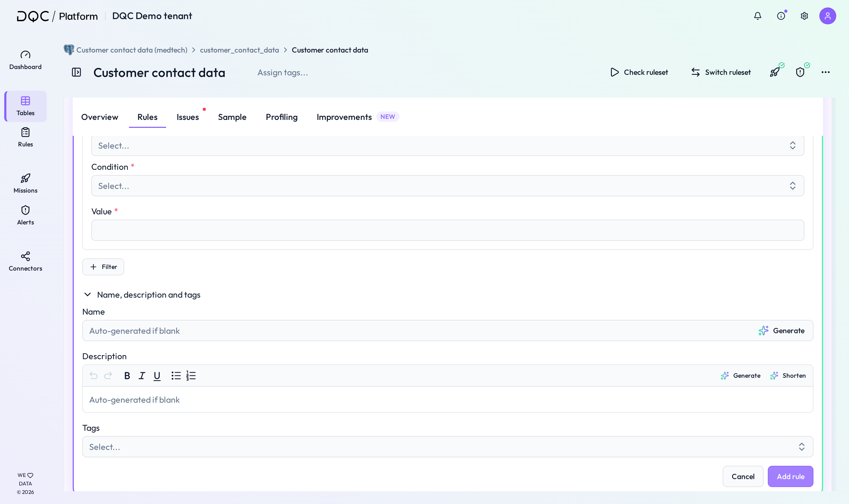
Task: Open the settings gear icon
Action: tap(804, 16)
